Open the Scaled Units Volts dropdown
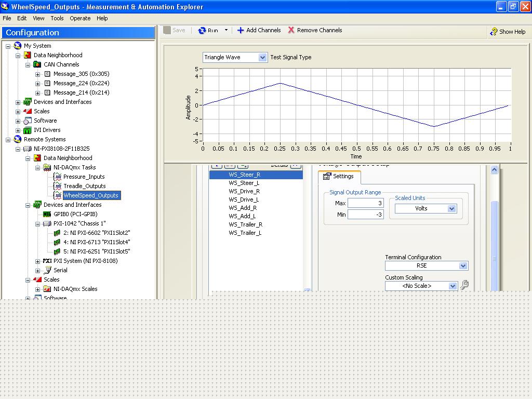 [x=451, y=209]
